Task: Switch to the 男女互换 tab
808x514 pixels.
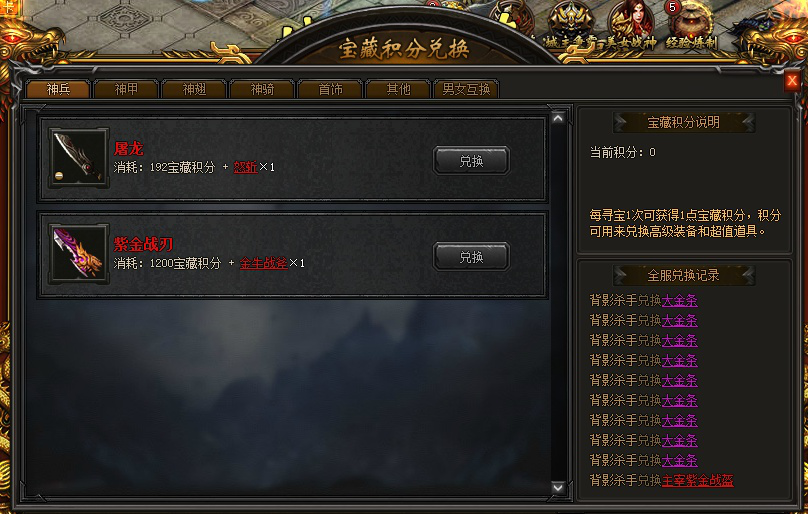Action: click(466, 89)
